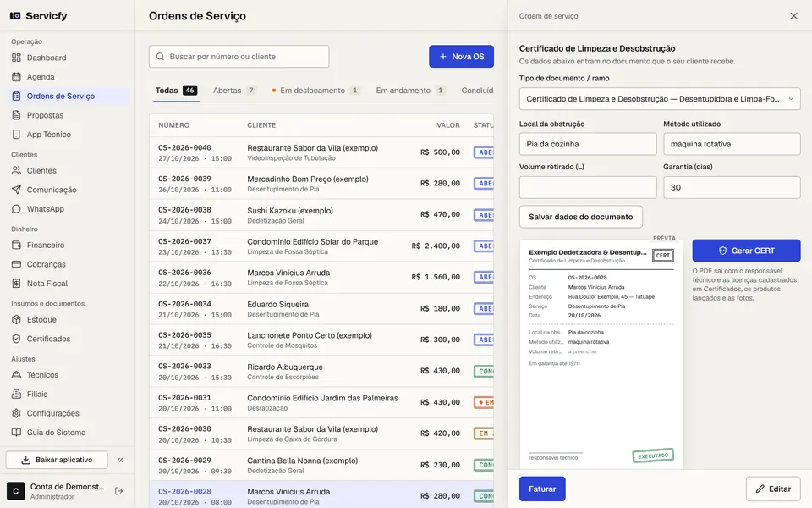Click the Baixar aplicativo button
Image resolution: width=812 pixels, height=508 pixels.
[x=57, y=460]
